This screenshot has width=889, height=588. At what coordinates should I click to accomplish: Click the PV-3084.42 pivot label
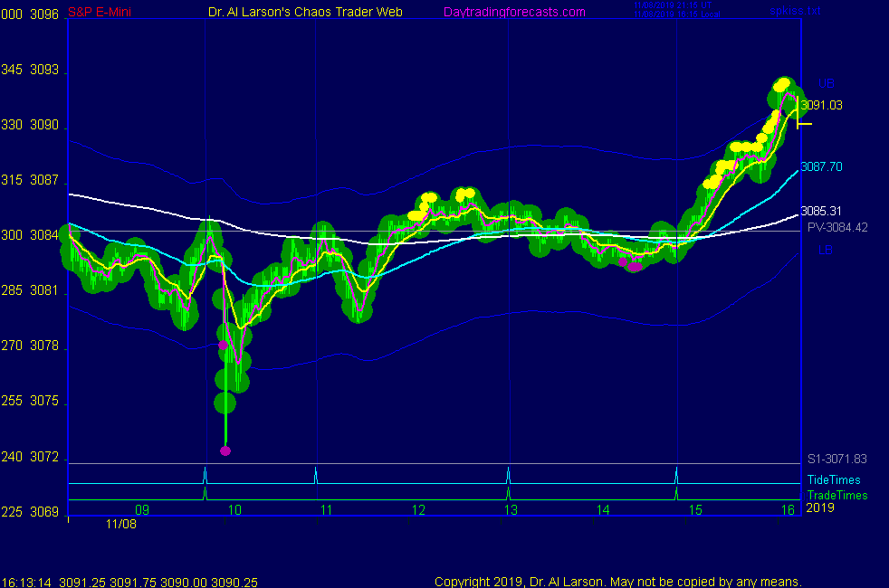(x=837, y=227)
